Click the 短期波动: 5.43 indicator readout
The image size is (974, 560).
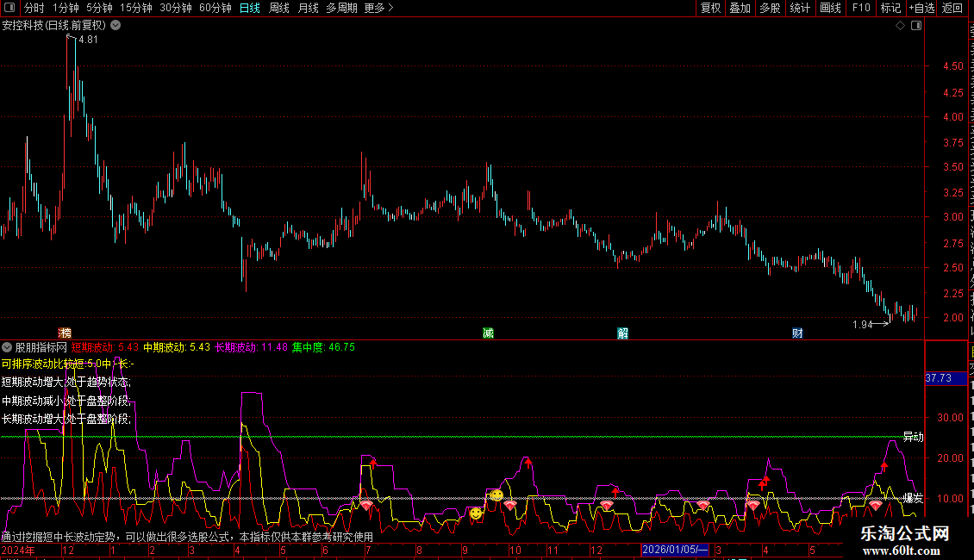[105, 347]
